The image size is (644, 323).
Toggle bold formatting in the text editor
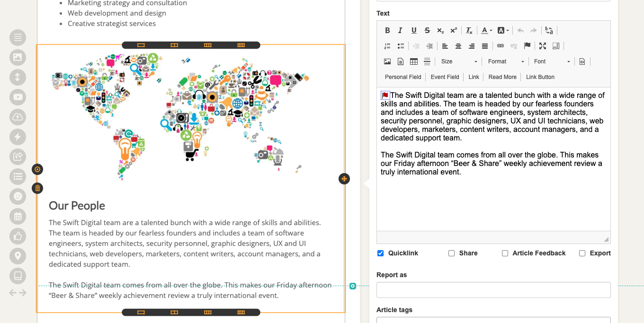387,30
